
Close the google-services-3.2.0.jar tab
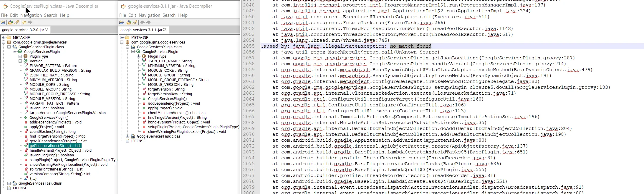coord(47,30)
